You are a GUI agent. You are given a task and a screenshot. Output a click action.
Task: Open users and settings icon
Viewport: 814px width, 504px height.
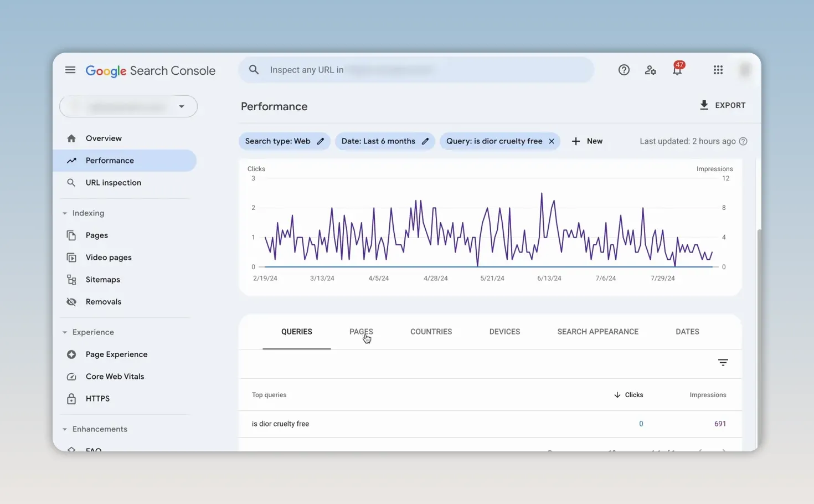coord(651,70)
